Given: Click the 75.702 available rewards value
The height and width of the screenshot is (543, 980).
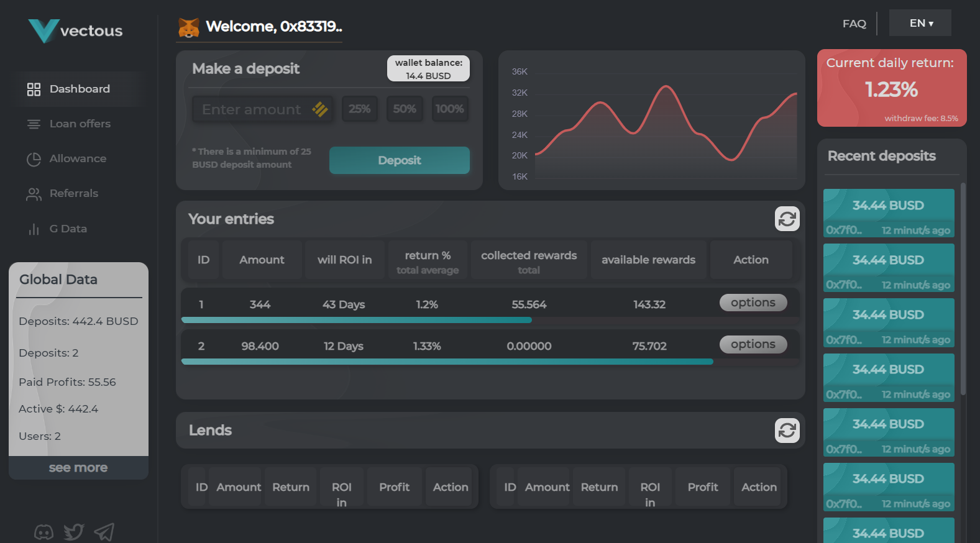Looking at the screenshot, I should 649,346.
